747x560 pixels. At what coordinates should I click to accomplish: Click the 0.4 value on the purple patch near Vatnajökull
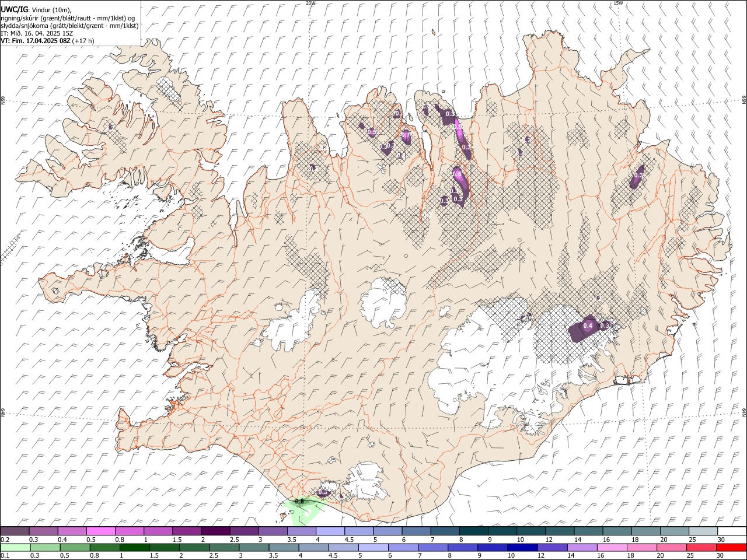click(588, 325)
